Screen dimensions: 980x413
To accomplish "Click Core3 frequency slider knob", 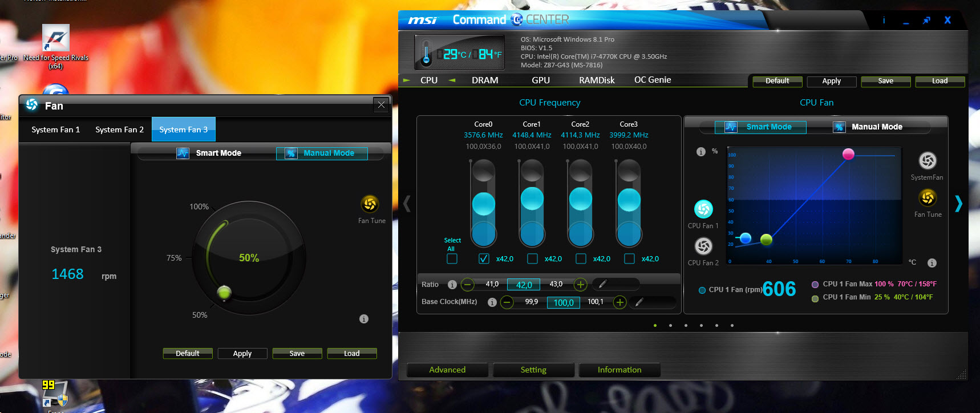I will coord(629,200).
